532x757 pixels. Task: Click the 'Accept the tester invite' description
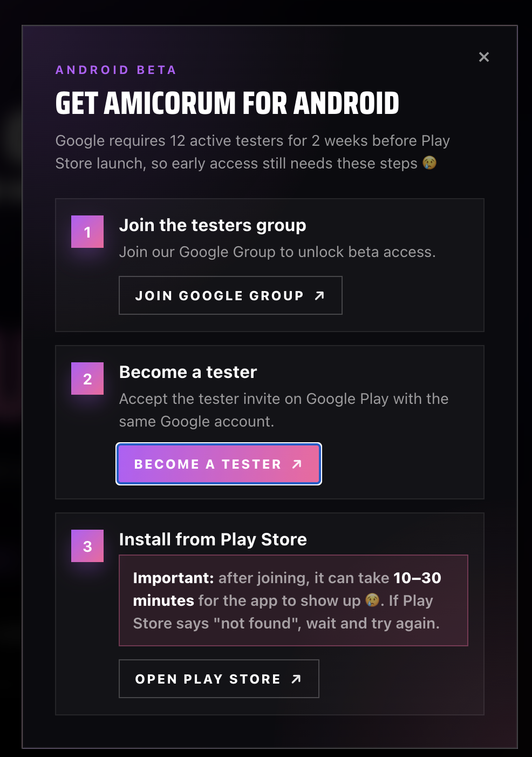[x=284, y=410]
